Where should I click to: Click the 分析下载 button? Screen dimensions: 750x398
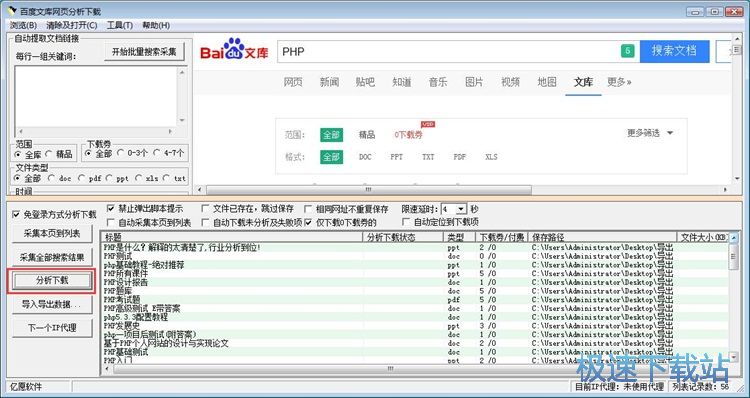click(x=52, y=281)
